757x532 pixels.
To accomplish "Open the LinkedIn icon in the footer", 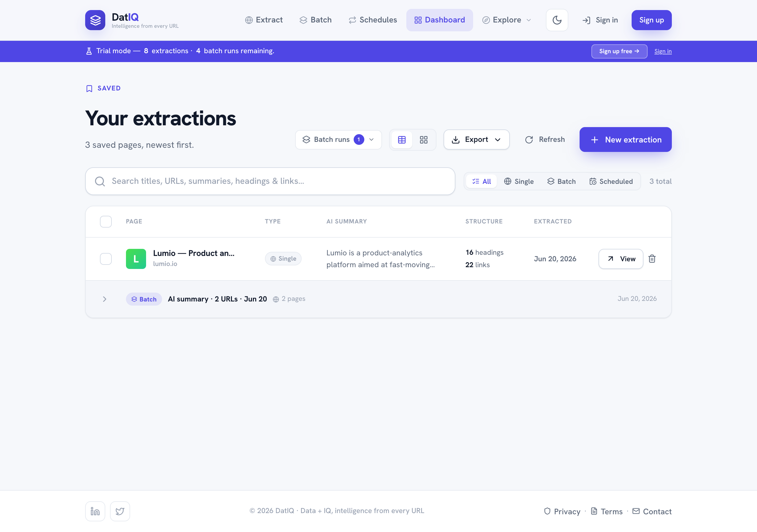I will [95, 511].
